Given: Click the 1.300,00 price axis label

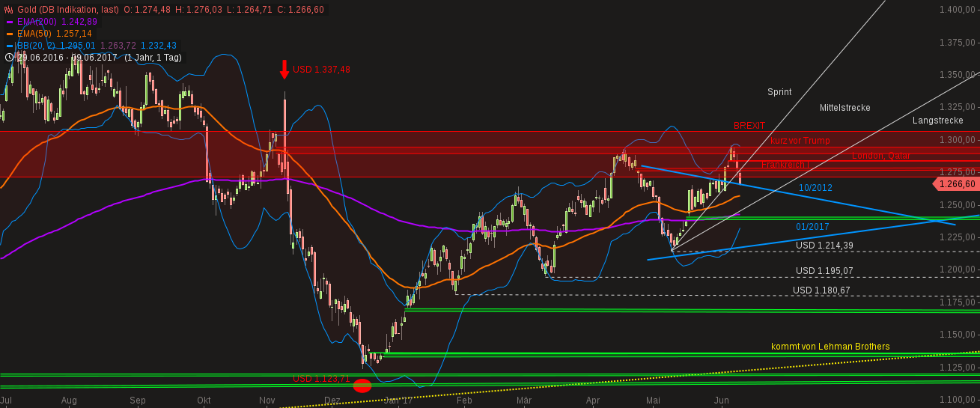Looking at the screenshot, I should tap(959, 140).
